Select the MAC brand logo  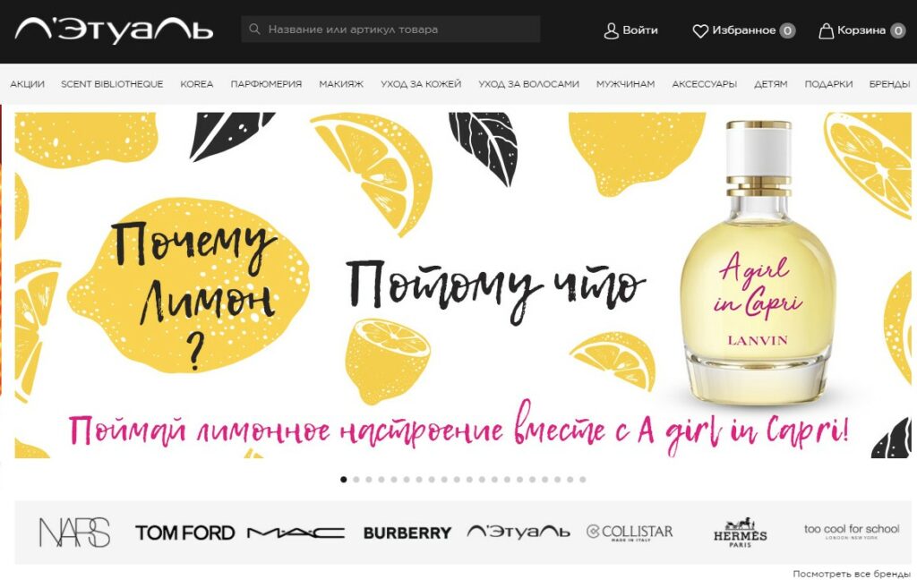pos(296,533)
